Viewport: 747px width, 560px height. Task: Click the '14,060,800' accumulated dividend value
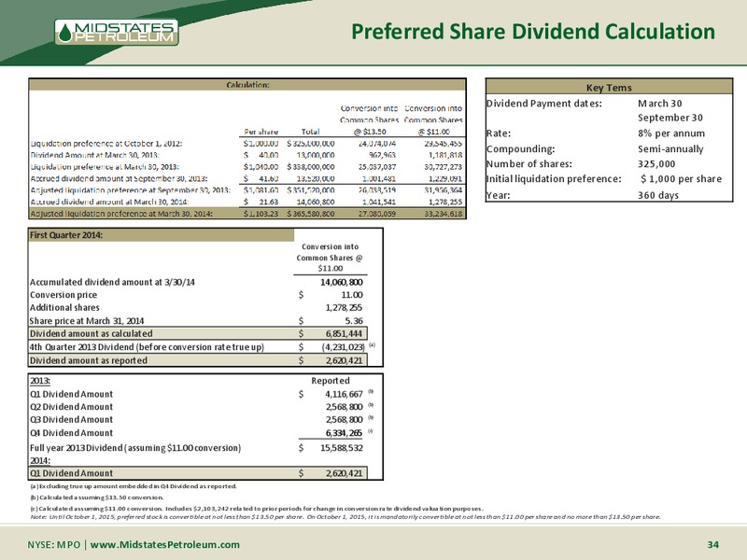tap(342, 282)
